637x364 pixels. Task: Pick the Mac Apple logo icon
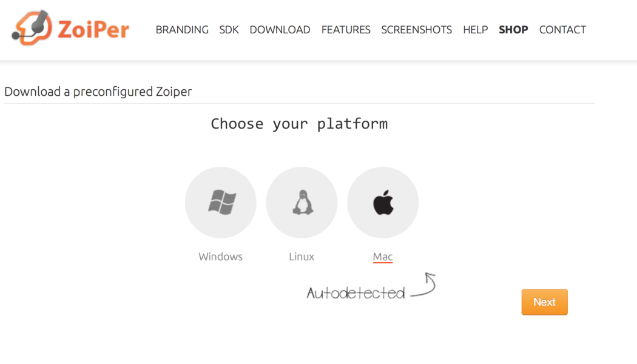pos(383,203)
